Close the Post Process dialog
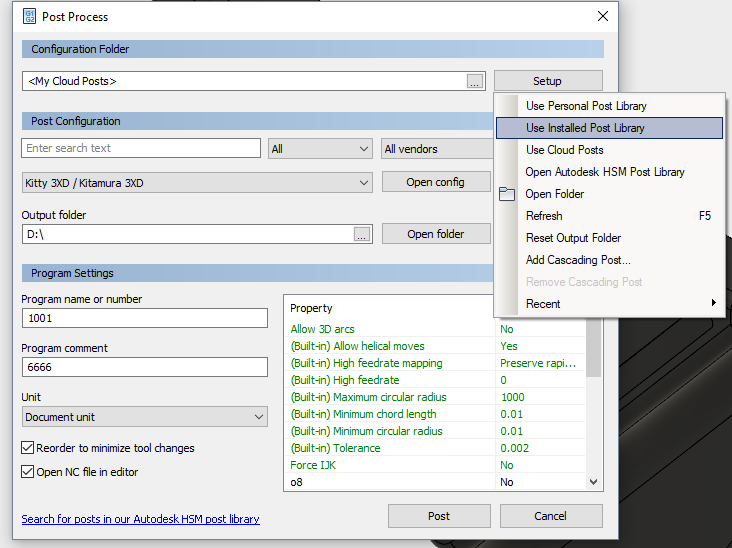This screenshot has width=732, height=548. click(x=603, y=16)
